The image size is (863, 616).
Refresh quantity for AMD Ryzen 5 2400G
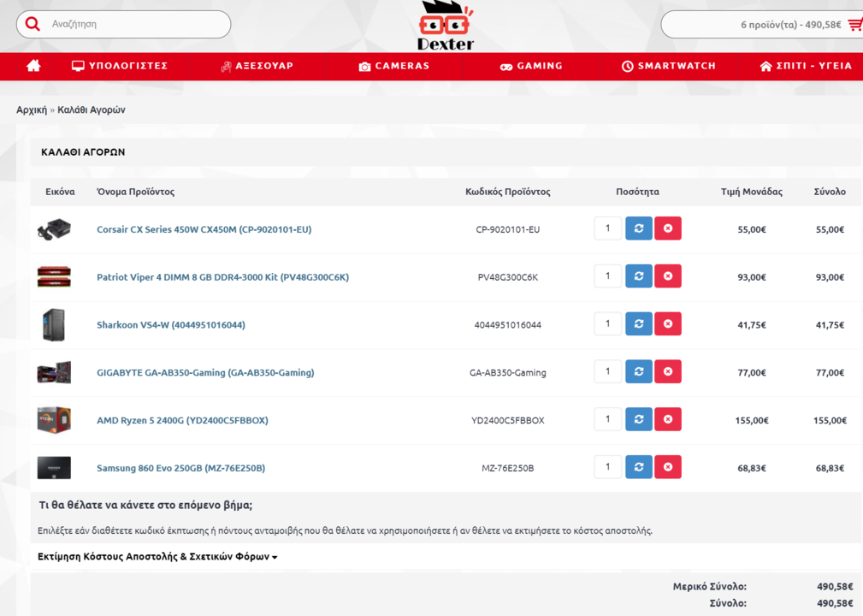coord(638,419)
